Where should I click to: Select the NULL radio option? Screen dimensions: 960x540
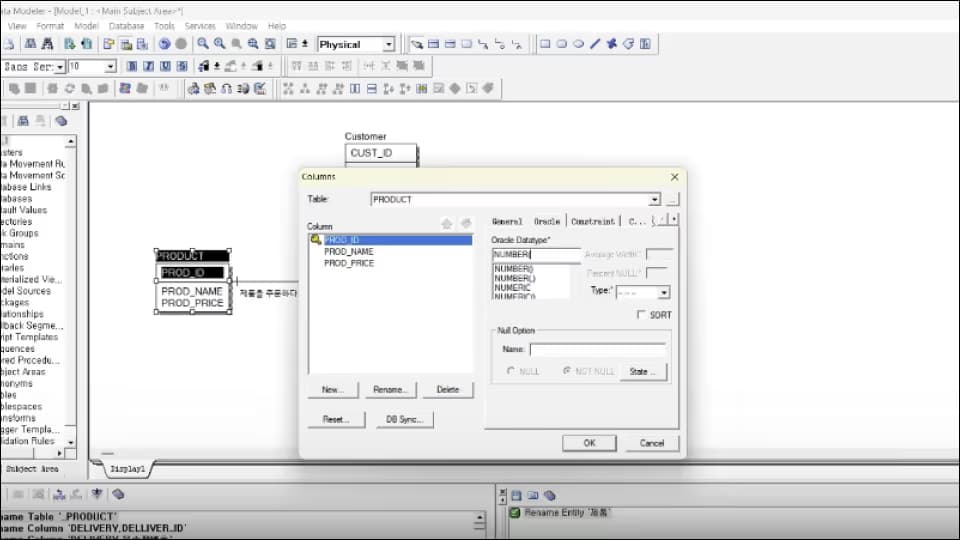click(x=511, y=371)
